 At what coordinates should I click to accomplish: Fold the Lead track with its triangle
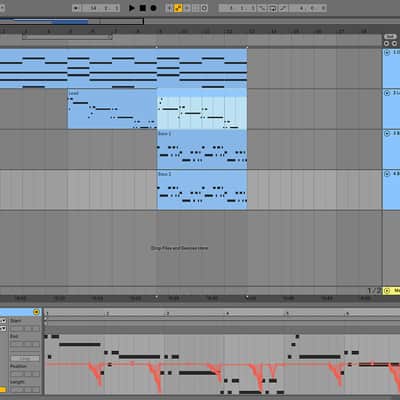point(387,93)
